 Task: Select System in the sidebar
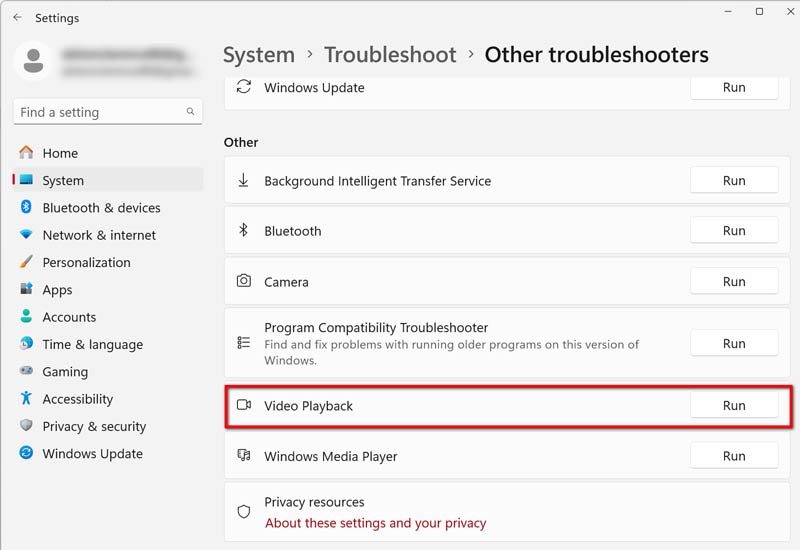tap(108, 180)
